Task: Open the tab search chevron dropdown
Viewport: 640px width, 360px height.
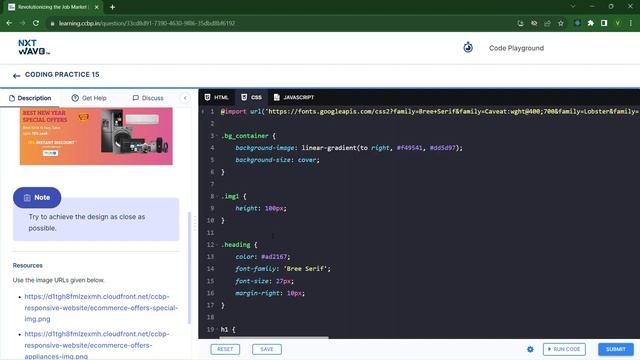Action: click(x=573, y=7)
